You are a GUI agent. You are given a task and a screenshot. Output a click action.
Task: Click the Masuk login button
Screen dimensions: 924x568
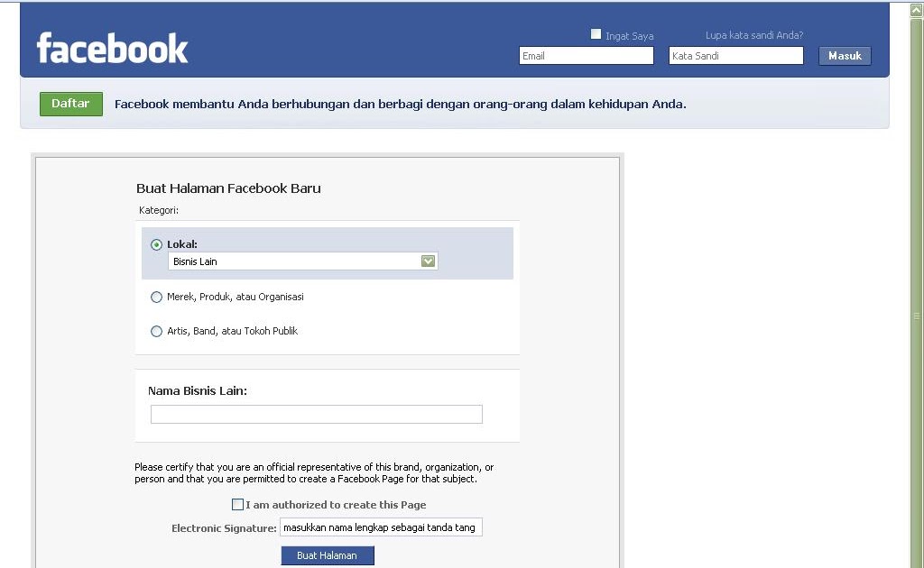point(845,56)
